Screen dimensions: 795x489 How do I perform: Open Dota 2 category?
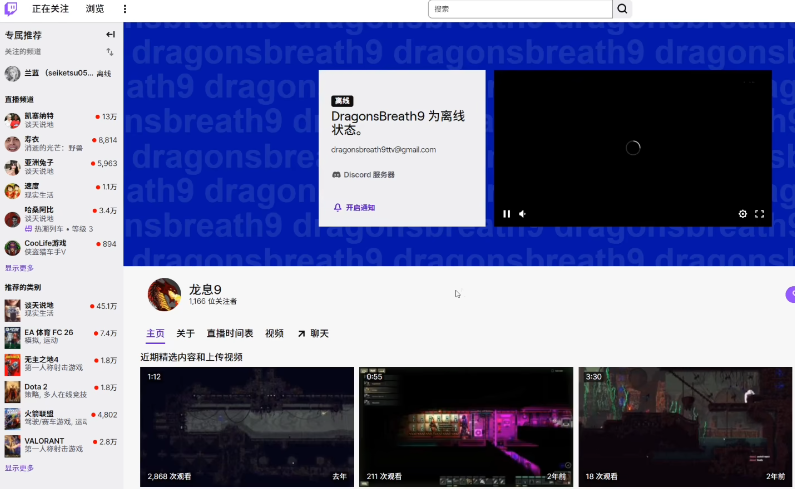coord(61,391)
